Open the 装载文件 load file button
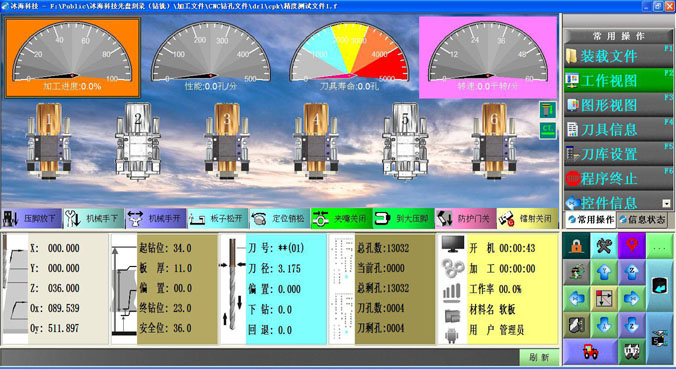This screenshot has height=369, width=676. pyautogui.click(x=618, y=56)
